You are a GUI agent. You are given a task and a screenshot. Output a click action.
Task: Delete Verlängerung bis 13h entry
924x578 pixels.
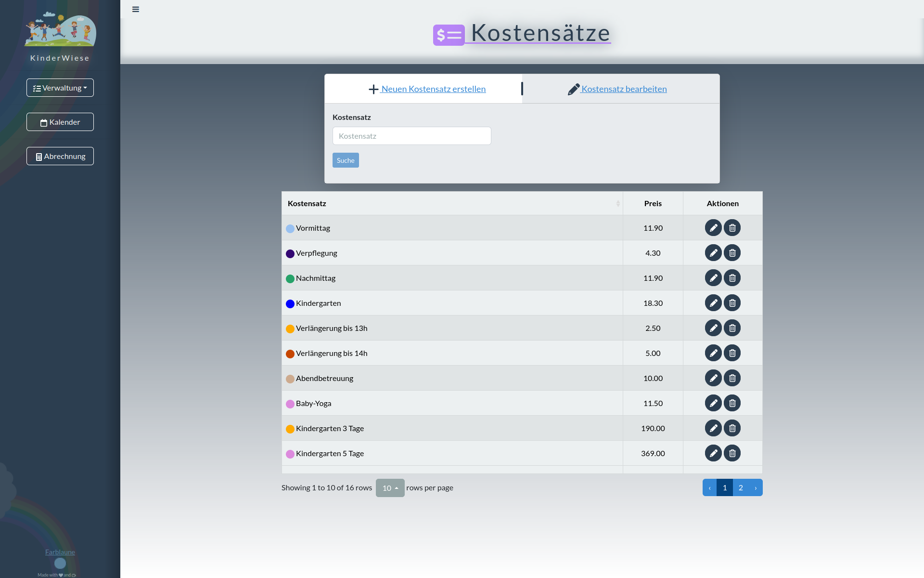[x=732, y=328]
